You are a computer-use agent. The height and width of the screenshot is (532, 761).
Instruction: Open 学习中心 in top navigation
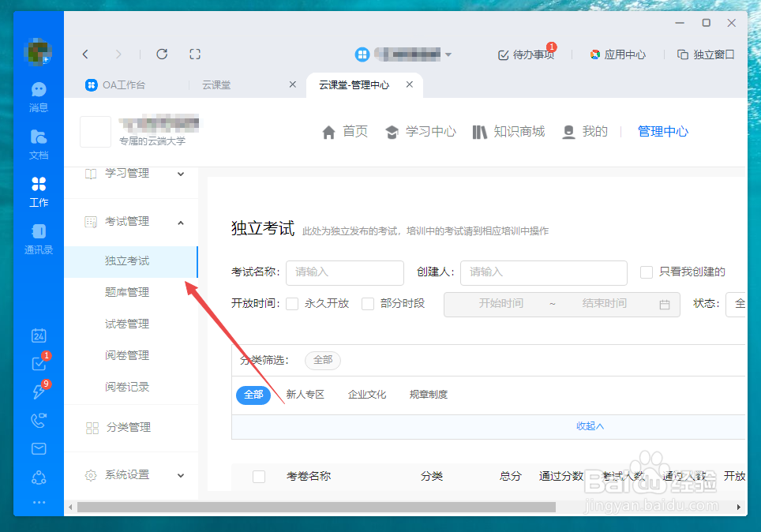pos(420,132)
